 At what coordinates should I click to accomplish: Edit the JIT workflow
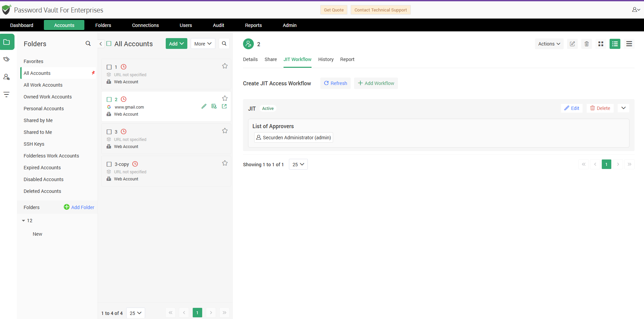pyautogui.click(x=572, y=108)
